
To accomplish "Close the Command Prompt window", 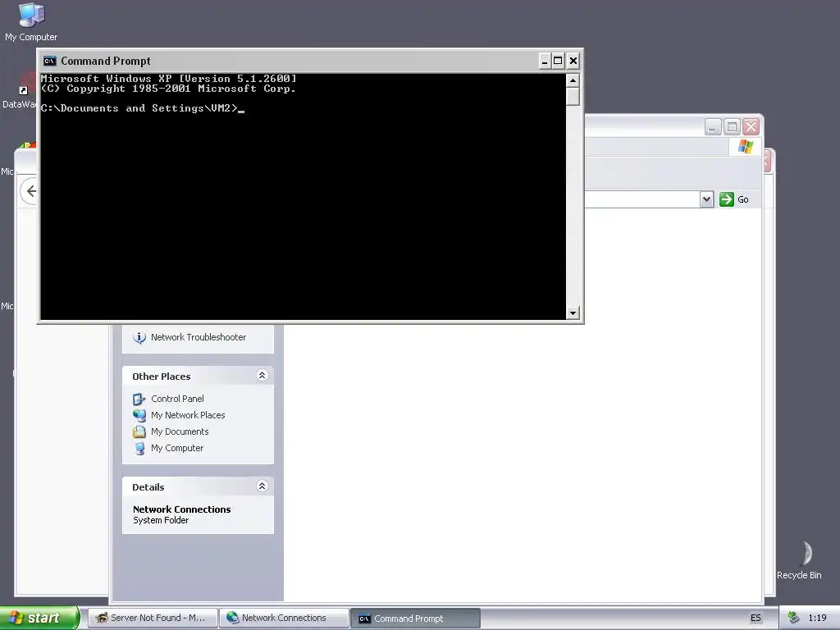I will 573,61.
